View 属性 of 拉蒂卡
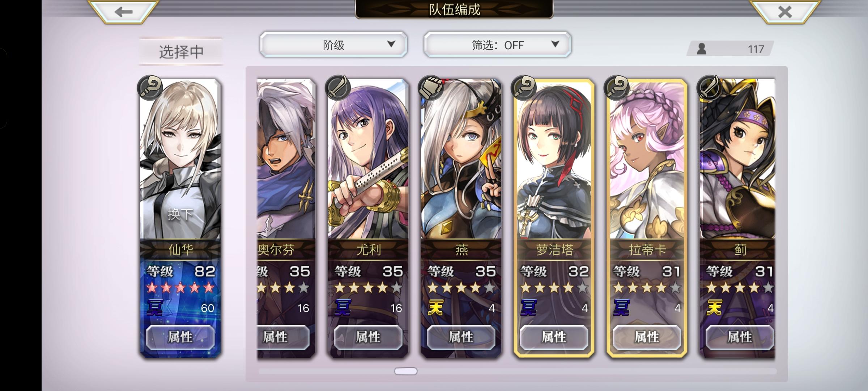 [x=647, y=337]
